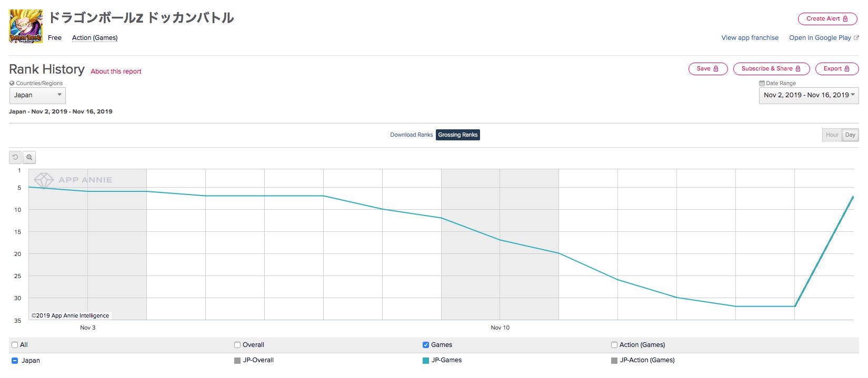Click the blue minus icon beside Japan
The height and width of the screenshot is (378, 868).
tap(15, 361)
